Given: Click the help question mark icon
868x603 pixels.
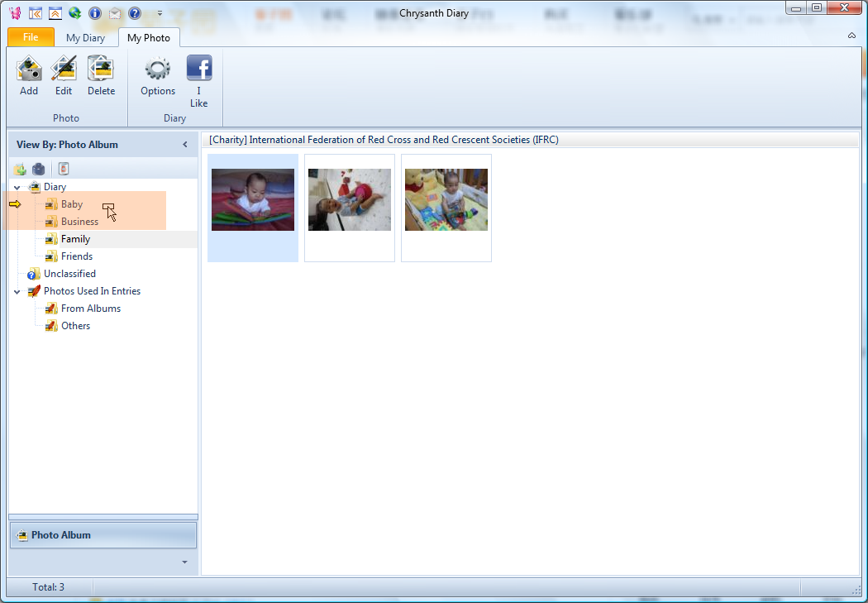Looking at the screenshot, I should pos(135,13).
